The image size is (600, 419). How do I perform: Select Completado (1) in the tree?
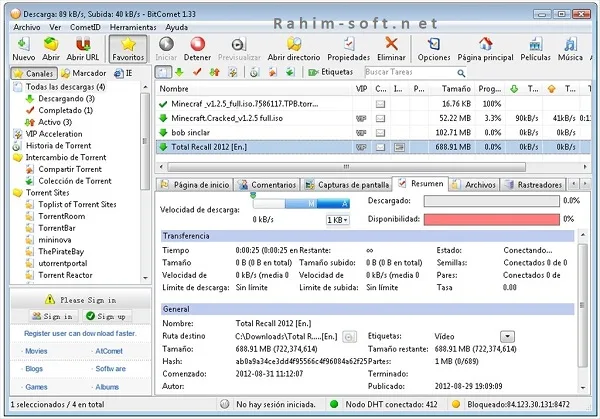65,110
